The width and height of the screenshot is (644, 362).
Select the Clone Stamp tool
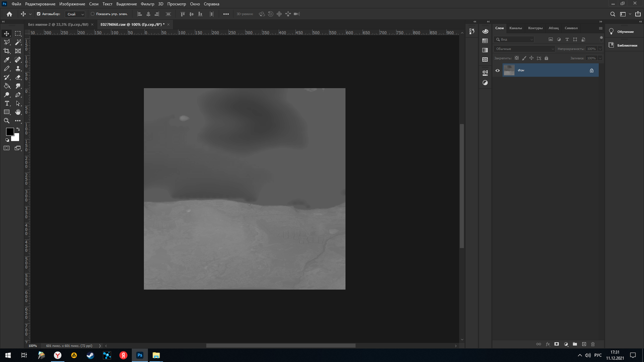click(x=18, y=68)
